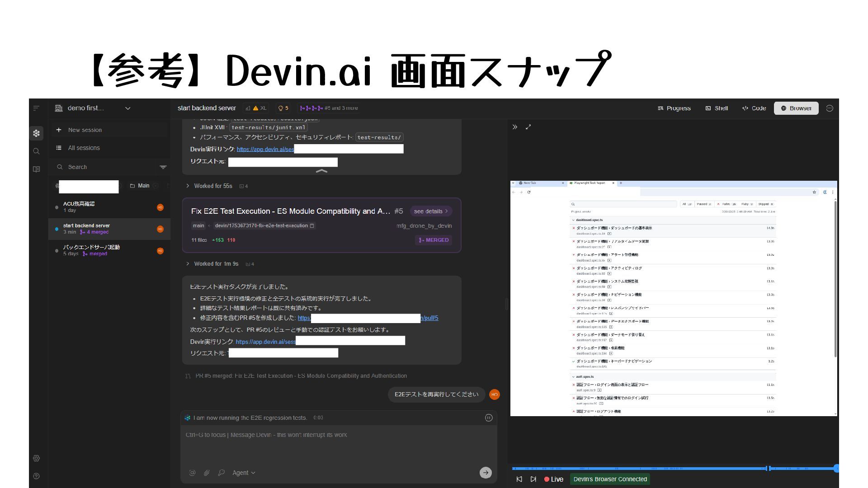Switch to the Browser tab

tap(796, 108)
